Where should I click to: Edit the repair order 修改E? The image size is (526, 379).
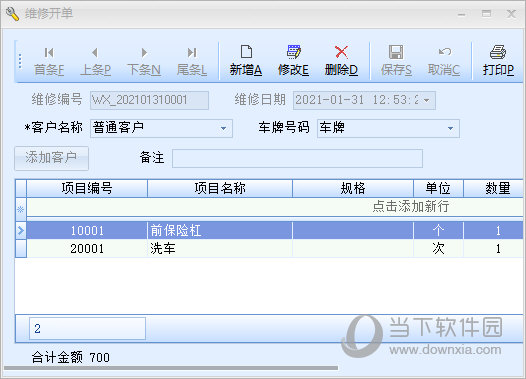[x=294, y=61]
